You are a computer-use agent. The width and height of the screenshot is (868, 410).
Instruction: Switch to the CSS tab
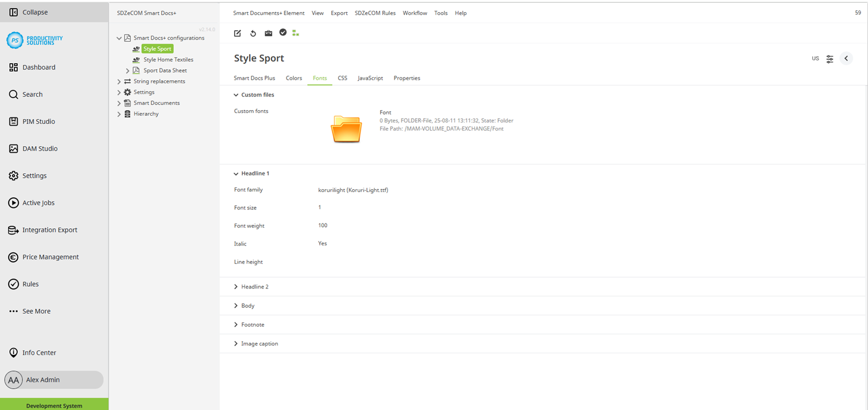tap(342, 78)
